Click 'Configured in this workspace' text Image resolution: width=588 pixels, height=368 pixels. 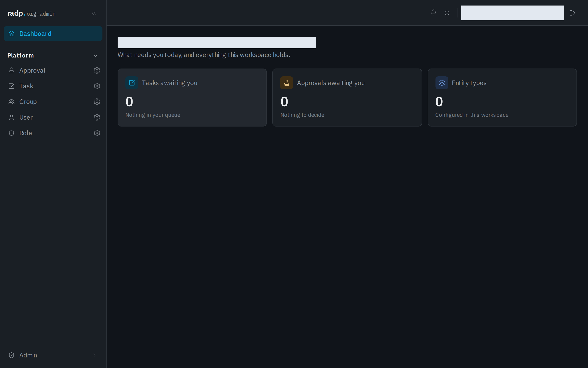[472, 115]
